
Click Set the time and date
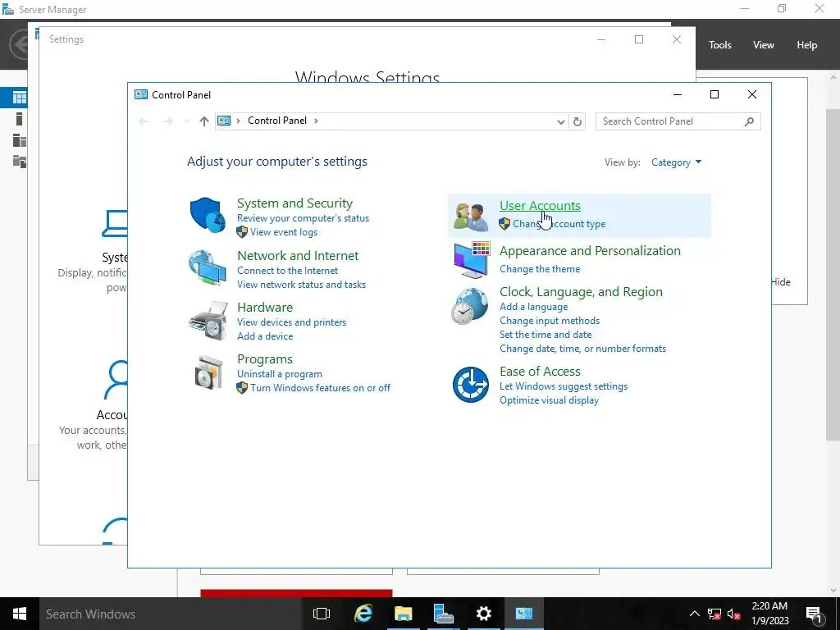tap(546, 335)
